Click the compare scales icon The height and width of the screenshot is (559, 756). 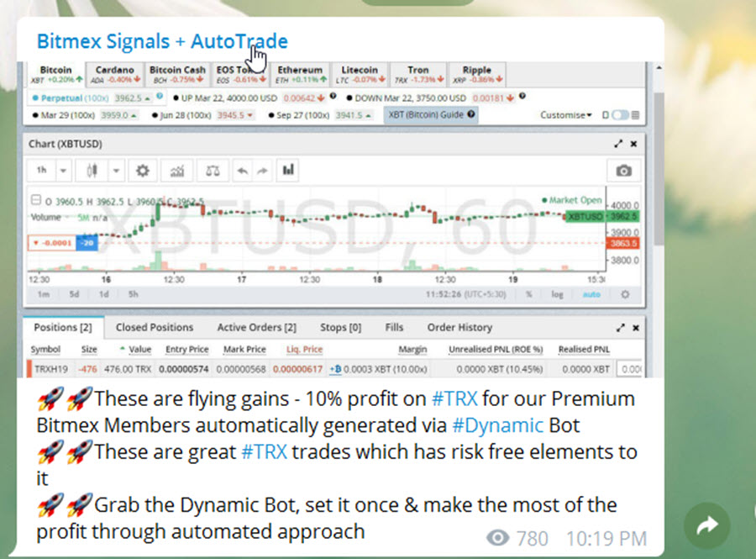(x=213, y=171)
